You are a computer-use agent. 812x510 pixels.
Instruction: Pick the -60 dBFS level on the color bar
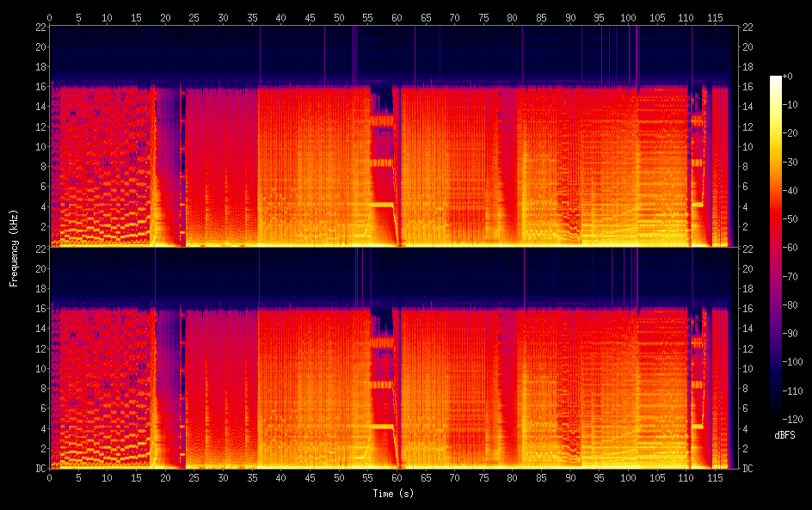click(776, 249)
